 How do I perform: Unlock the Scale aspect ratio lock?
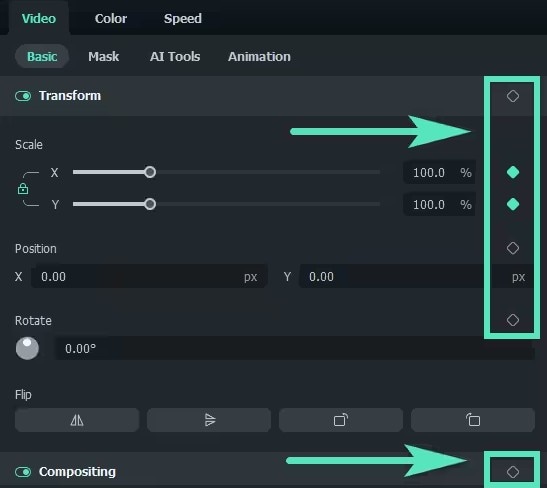(23, 189)
